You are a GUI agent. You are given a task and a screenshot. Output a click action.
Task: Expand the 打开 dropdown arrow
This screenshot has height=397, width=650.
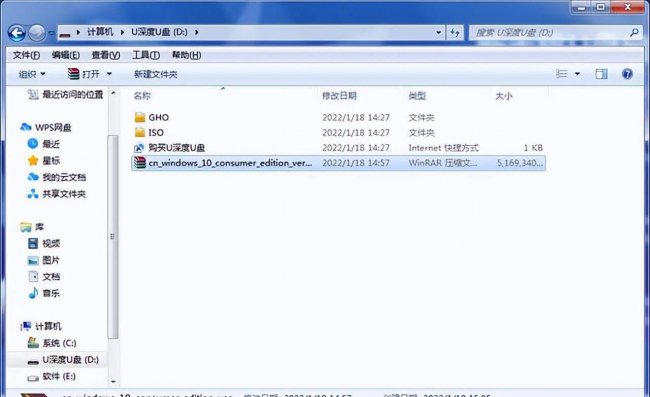coord(109,74)
